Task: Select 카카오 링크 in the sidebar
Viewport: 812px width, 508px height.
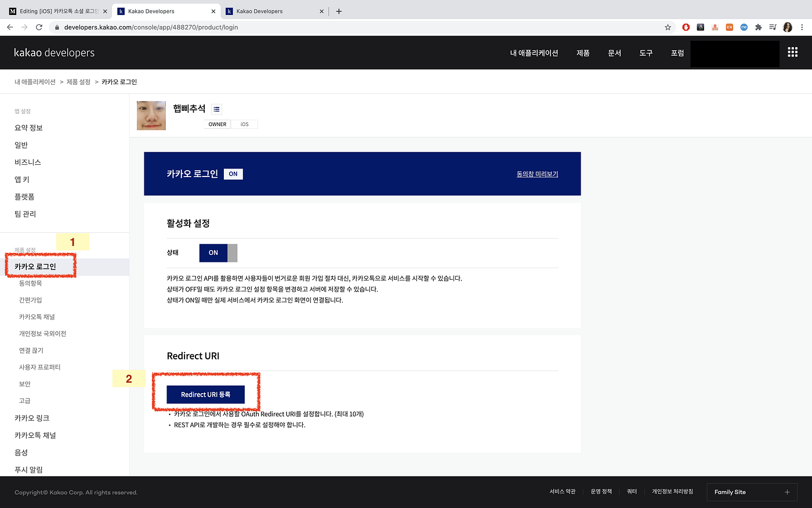Action: 32,418
